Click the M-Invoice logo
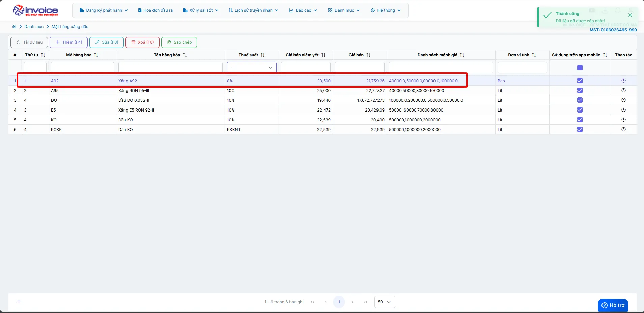The image size is (644, 313). click(35, 10)
